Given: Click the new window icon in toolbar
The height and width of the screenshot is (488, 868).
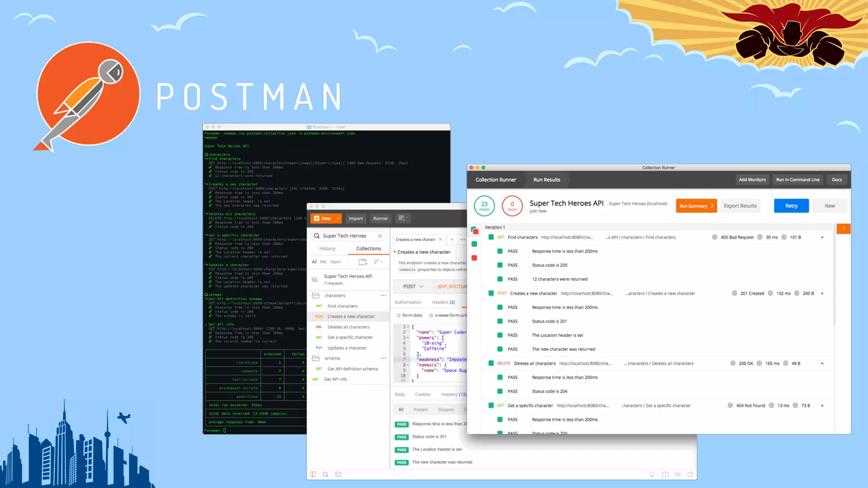Looking at the screenshot, I should tap(402, 219).
